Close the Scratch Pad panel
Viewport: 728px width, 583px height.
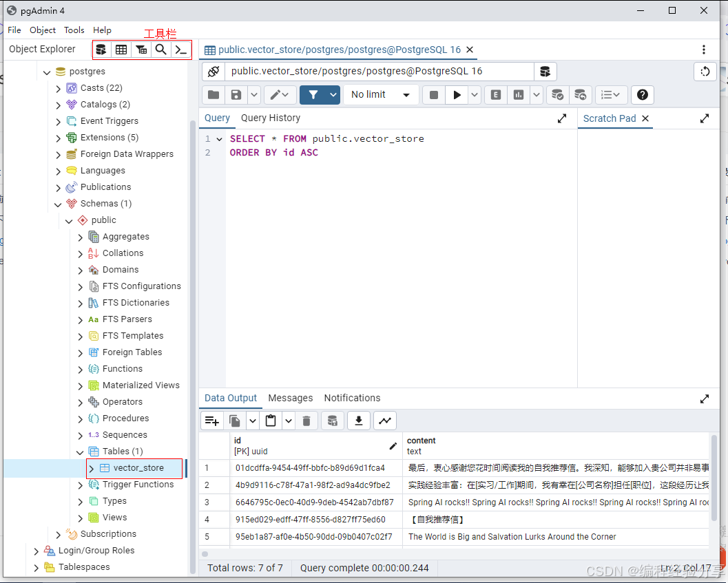point(645,118)
